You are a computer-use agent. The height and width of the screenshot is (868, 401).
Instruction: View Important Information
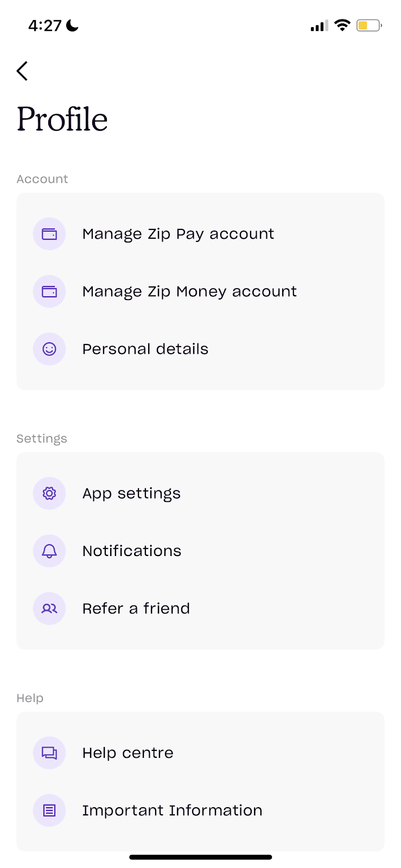(x=172, y=810)
